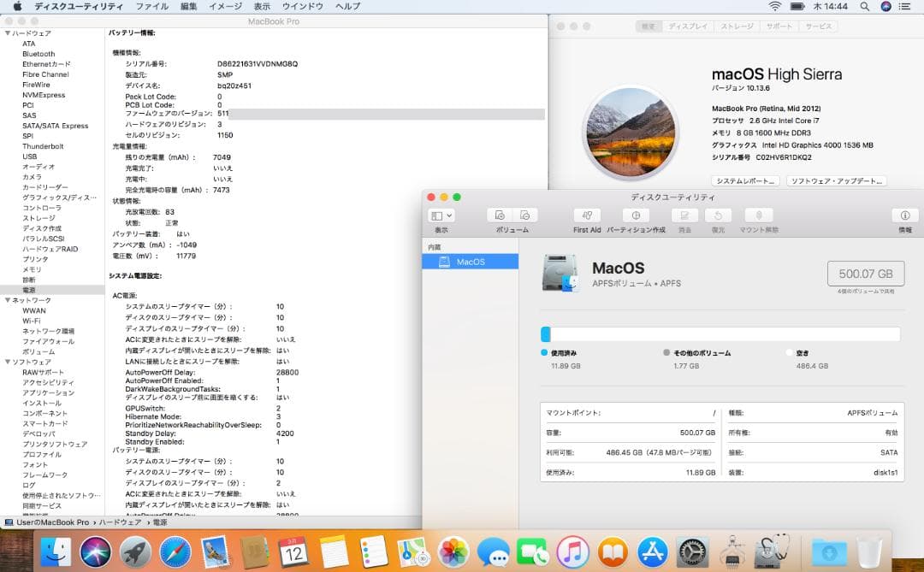Open App Store icon in Dock
This screenshot has height=572, width=924.
[x=652, y=552]
